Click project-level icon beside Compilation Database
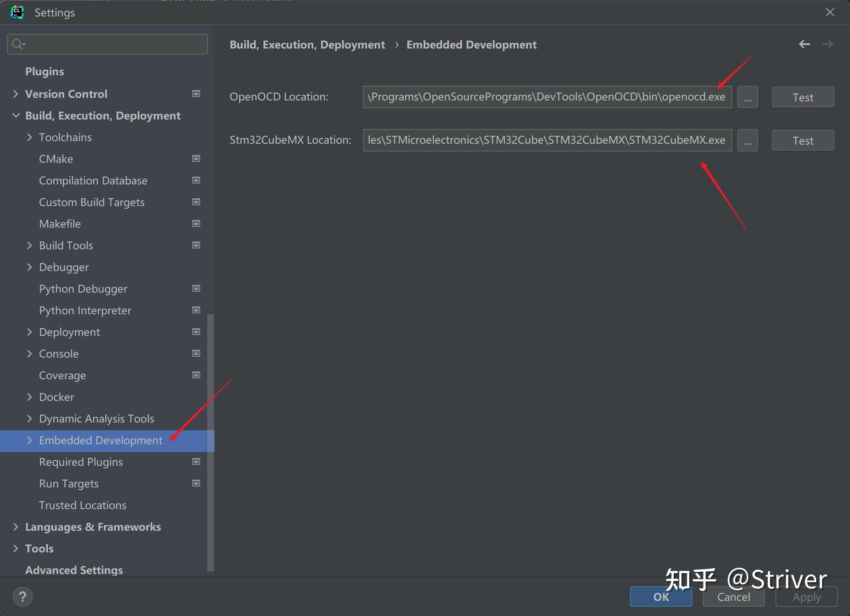This screenshot has height=616, width=850. click(196, 180)
